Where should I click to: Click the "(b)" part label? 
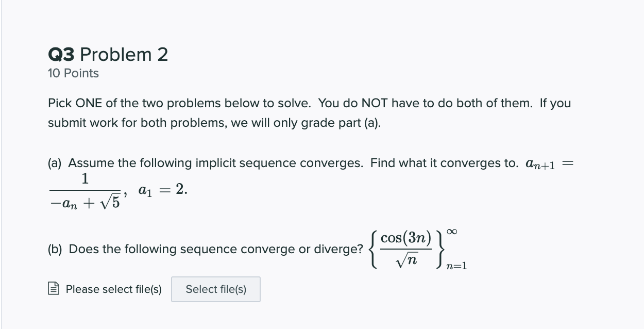click(x=56, y=250)
